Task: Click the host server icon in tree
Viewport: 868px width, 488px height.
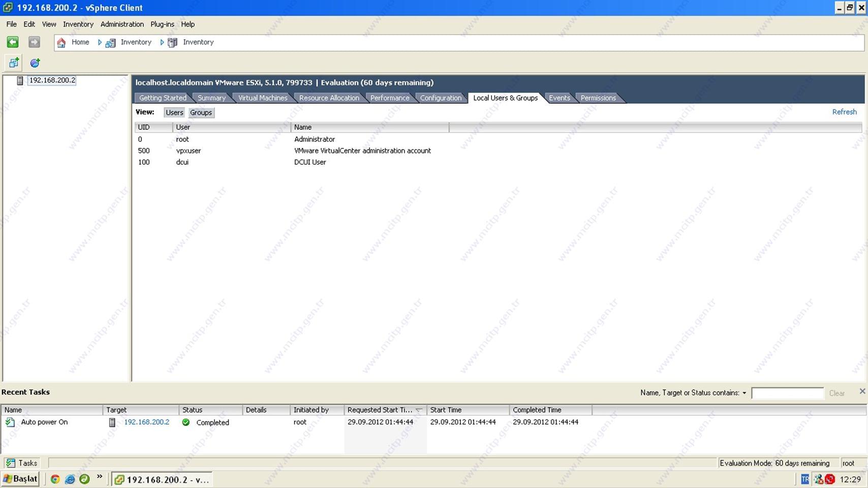Action: (x=20, y=80)
